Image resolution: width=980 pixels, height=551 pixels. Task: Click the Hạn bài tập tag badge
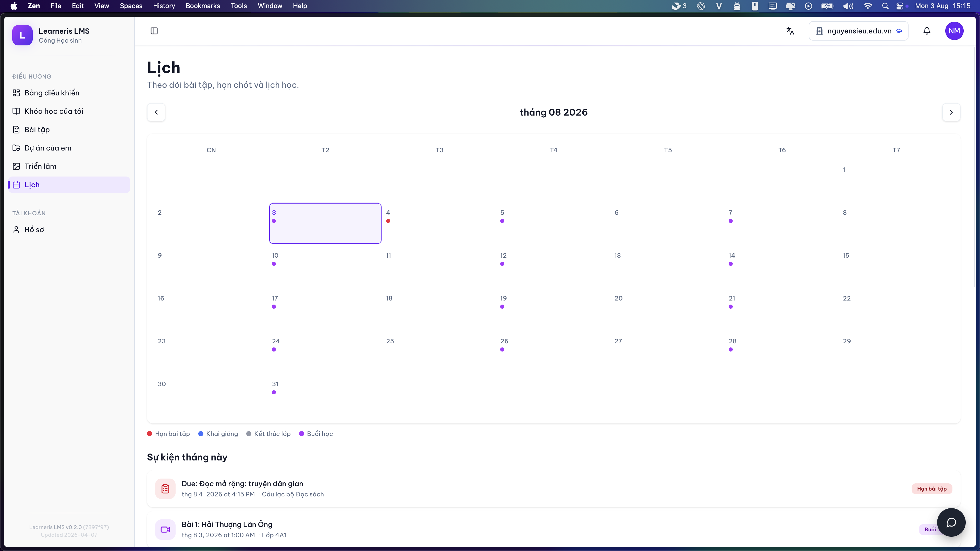(x=932, y=489)
